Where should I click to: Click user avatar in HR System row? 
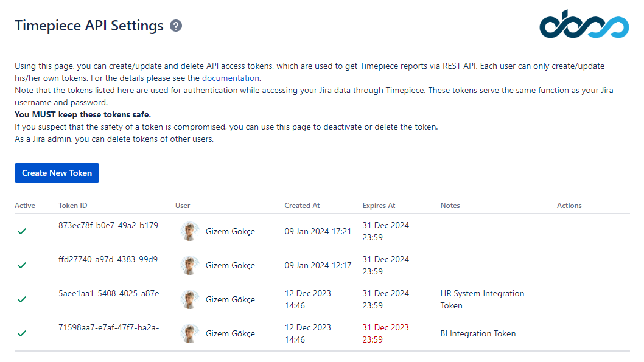(x=190, y=299)
